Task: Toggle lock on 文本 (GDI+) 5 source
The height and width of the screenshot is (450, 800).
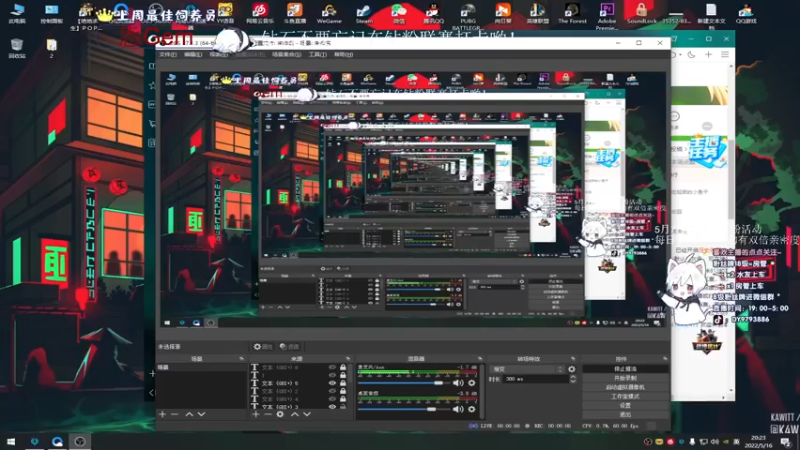Action: click(343, 383)
